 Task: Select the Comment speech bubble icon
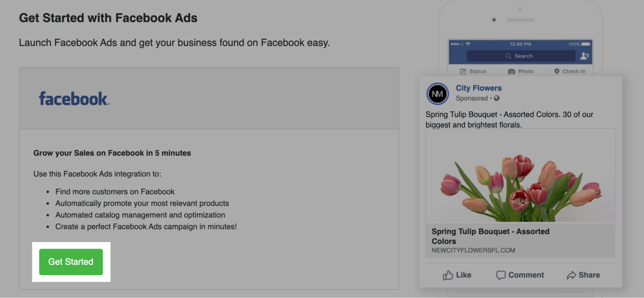[501, 275]
